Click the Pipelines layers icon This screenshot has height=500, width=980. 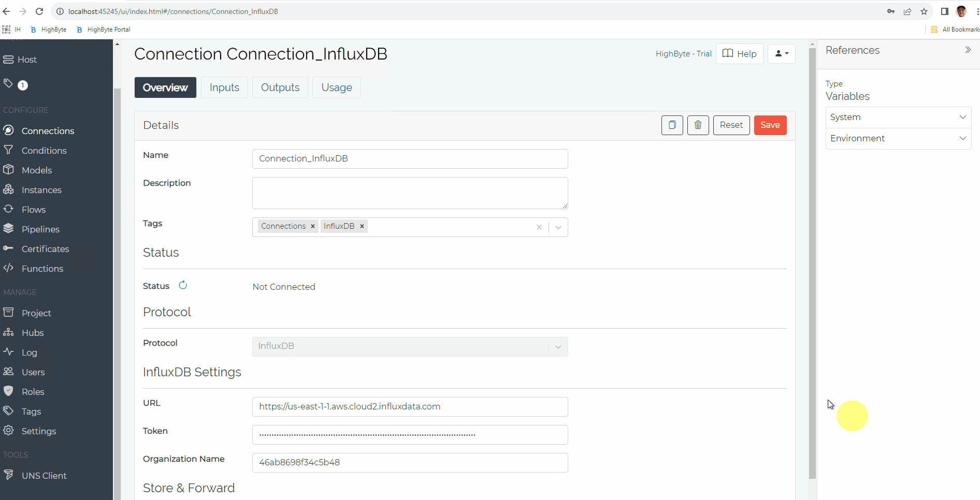[x=9, y=229]
